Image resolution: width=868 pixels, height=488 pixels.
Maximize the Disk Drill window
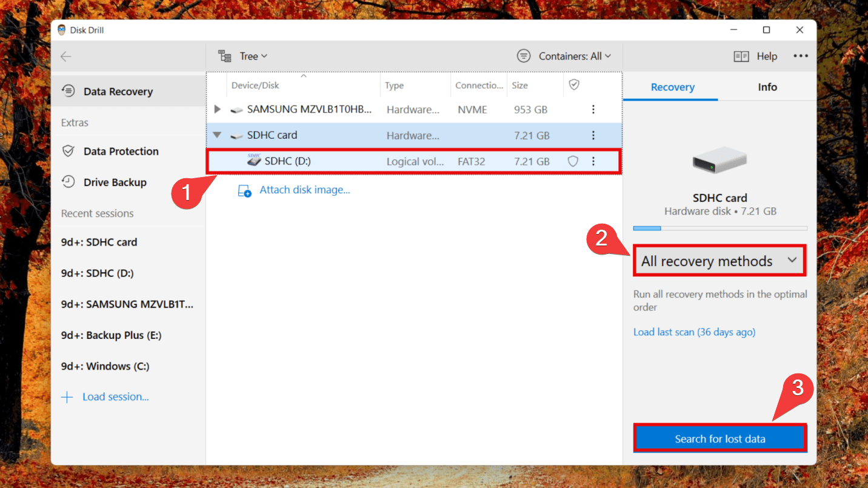766,30
